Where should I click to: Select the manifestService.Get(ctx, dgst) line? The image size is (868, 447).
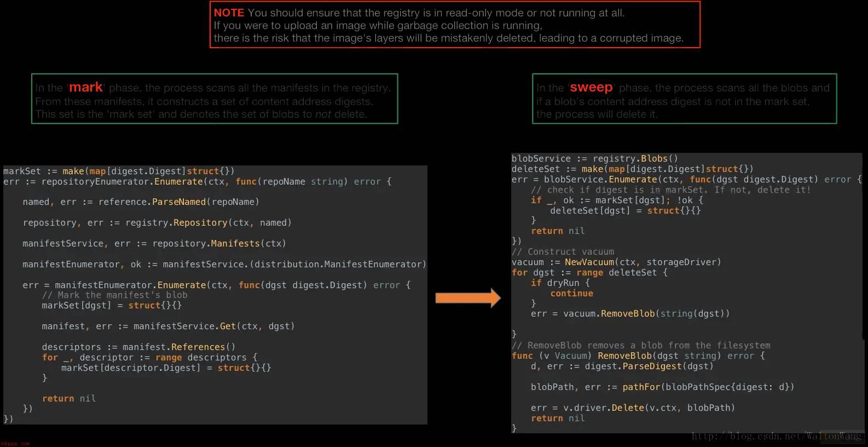click(x=168, y=326)
